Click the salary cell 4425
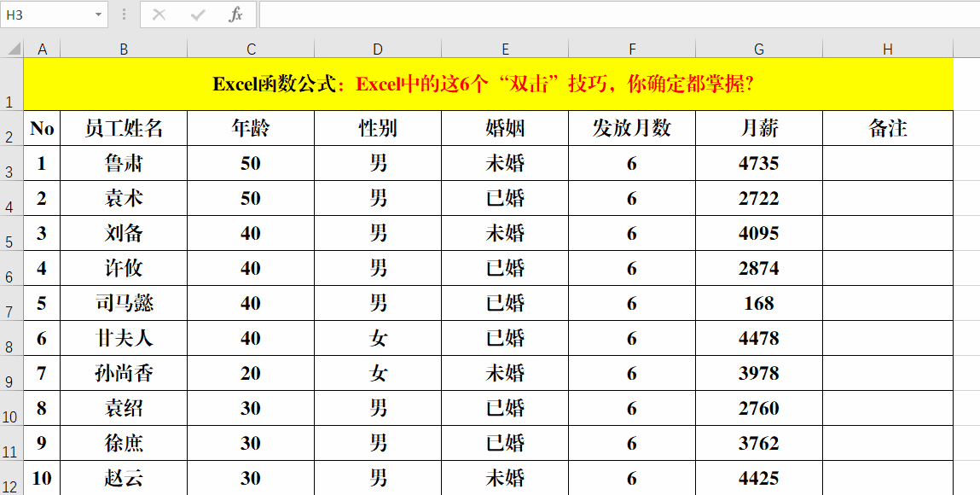This screenshot has width=980, height=495. point(759,478)
